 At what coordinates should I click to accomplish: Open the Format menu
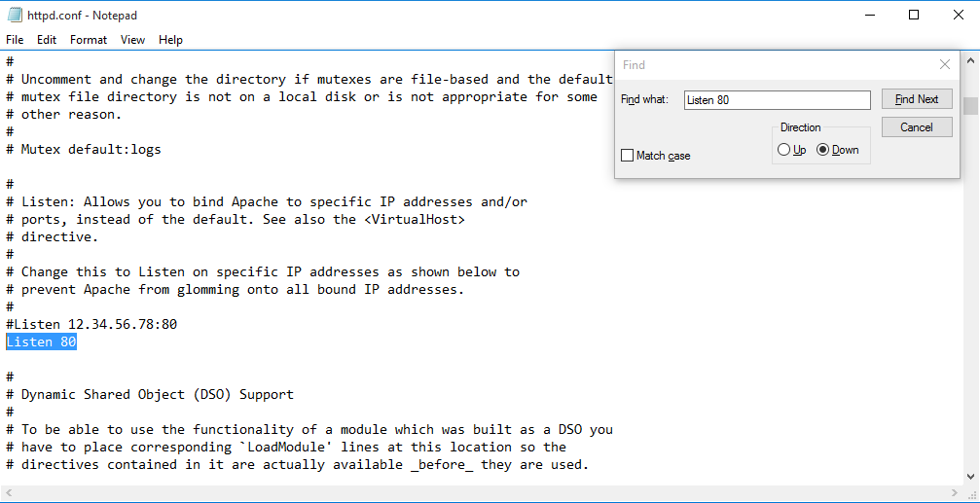coord(89,40)
